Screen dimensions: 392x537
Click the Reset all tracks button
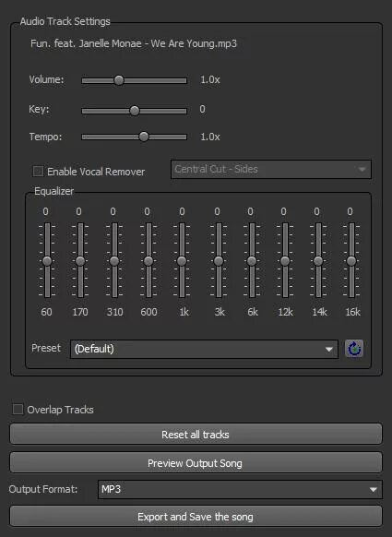click(x=196, y=435)
